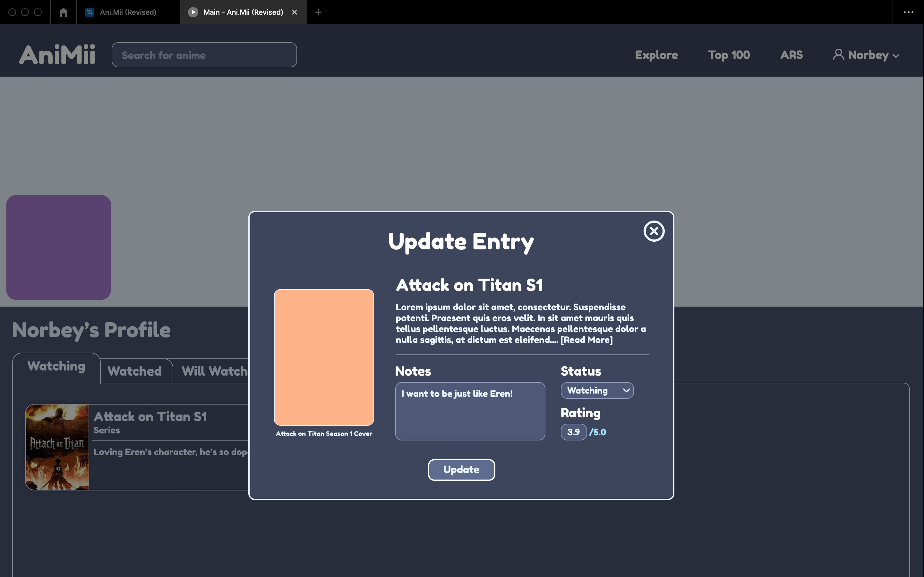This screenshot has height=577, width=924.
Task: Expand the Norbey account dropdown chevron
Action: click(x=896, y=56)
